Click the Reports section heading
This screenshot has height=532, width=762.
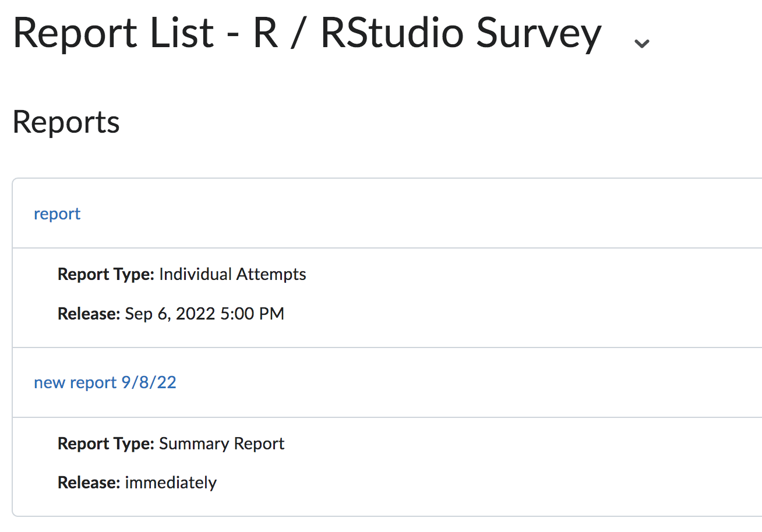(66, 122)
